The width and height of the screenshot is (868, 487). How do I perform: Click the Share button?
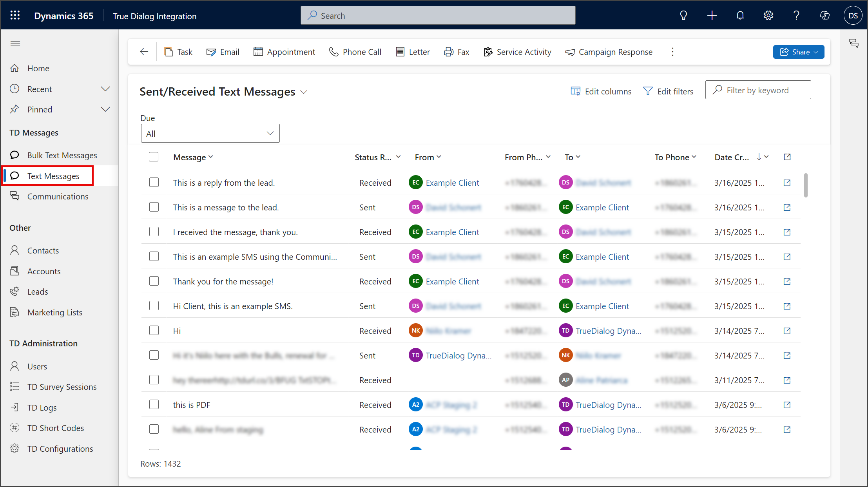pyautogui.click(x=799, y=52)
